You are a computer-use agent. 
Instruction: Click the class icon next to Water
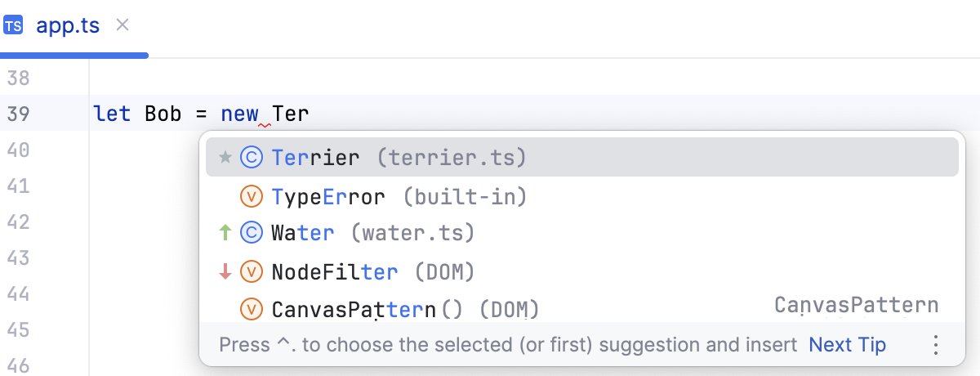point(252,234)
